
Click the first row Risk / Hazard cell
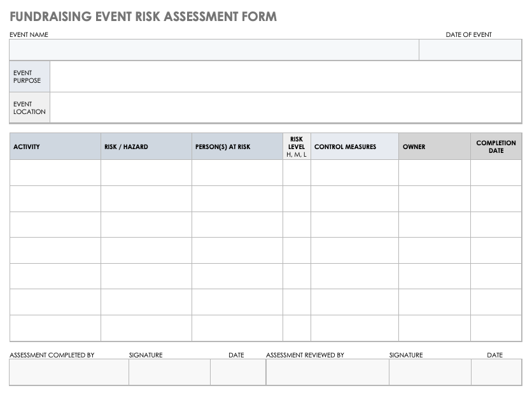[x=146, y=173]
